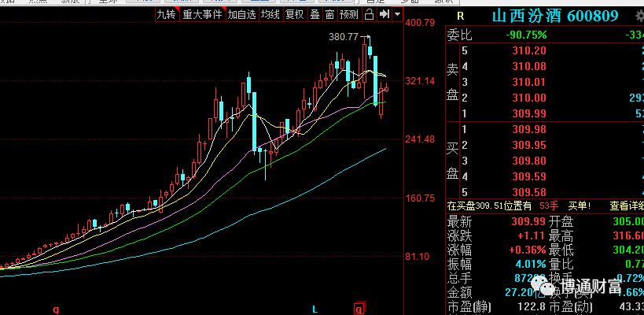644x315 pixels.
Task: Select sell level 1 price 309.99
Action: [x=529, y=113]
